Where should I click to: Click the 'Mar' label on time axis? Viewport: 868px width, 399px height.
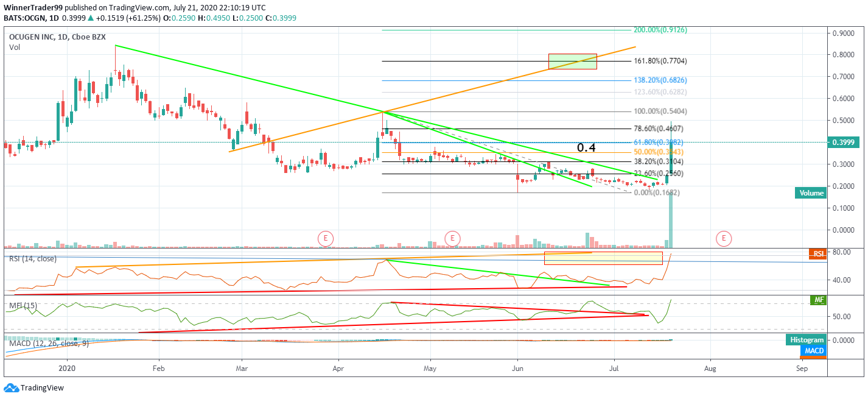click(x=242, y=369)
